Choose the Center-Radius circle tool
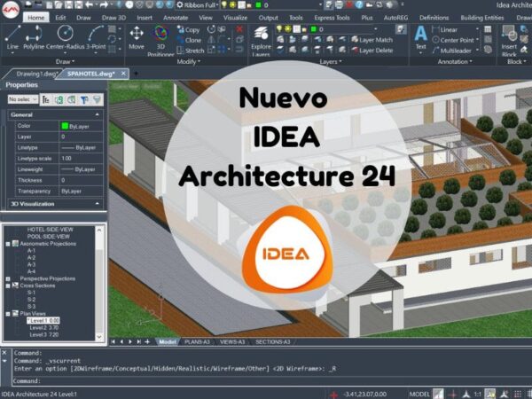The height and width of the screenshot is (399, 532). 65,38
